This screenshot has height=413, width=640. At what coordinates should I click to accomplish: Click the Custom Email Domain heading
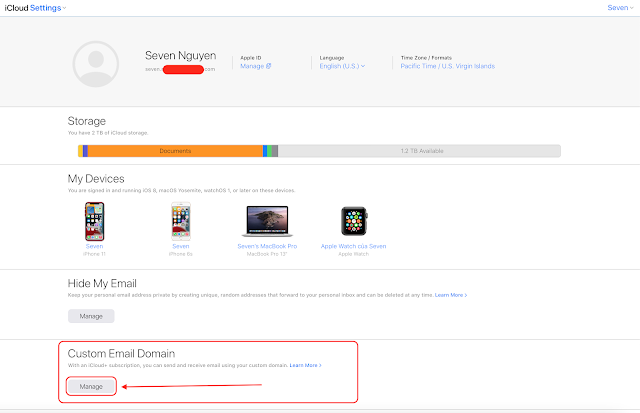coord(121,353)
